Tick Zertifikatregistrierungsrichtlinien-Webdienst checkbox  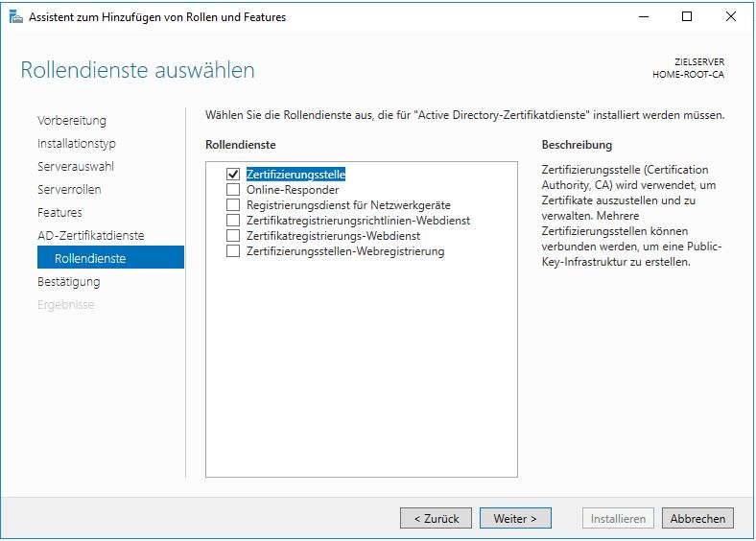(232, 221)
